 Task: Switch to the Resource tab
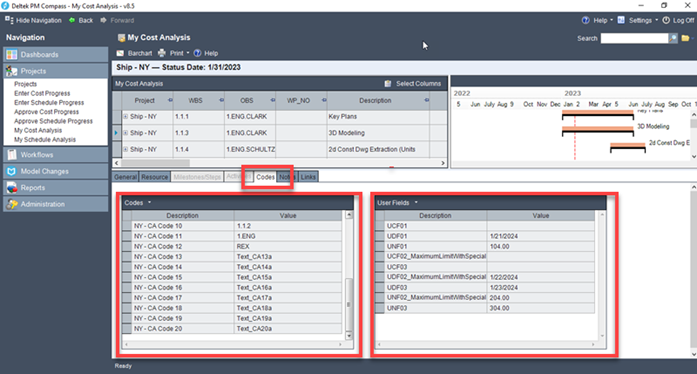(154, 177)
